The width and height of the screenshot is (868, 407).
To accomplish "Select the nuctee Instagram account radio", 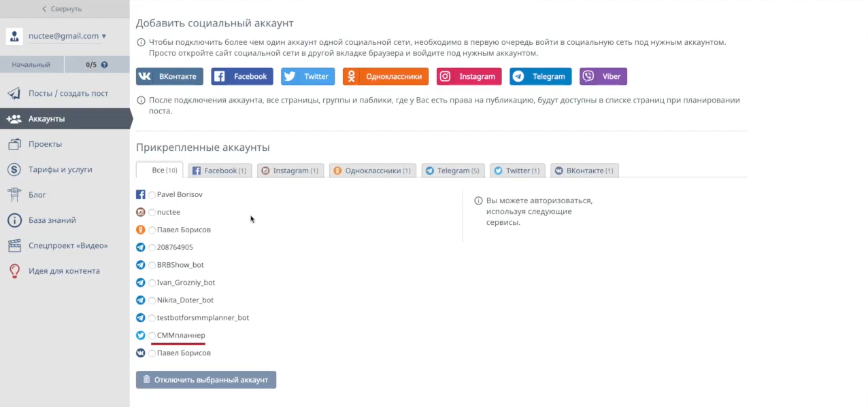I will pos(152,213).
